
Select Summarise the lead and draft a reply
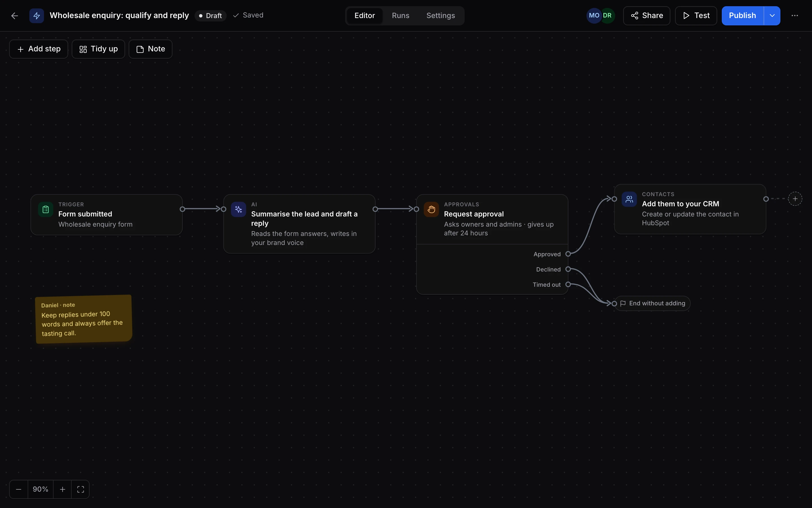pyautogui.click(x=304, y=219)
